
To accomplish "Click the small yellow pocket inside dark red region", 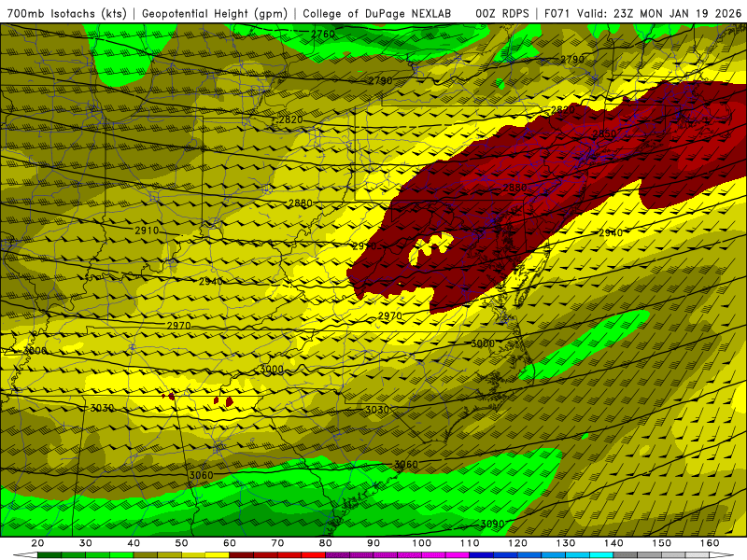I will coord(430,247).
